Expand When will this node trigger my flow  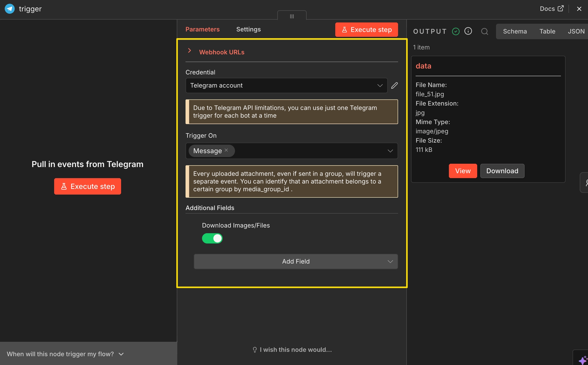65,354
